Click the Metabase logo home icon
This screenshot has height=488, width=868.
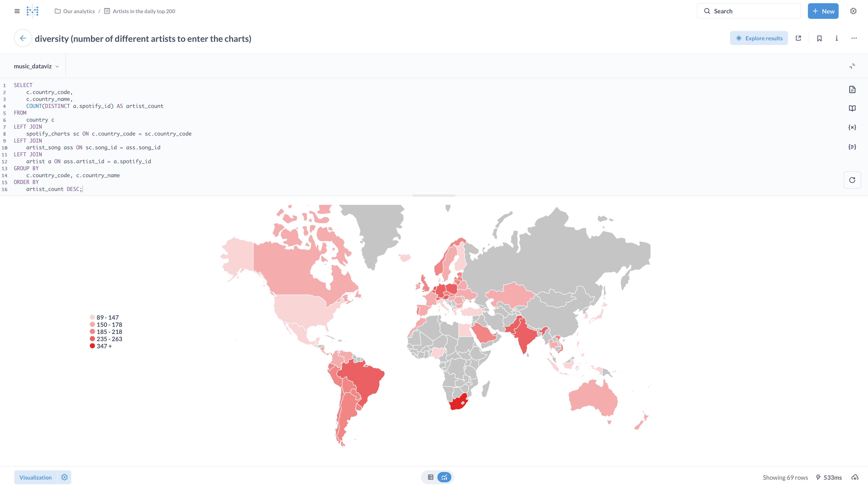click(x=32, y=11)
